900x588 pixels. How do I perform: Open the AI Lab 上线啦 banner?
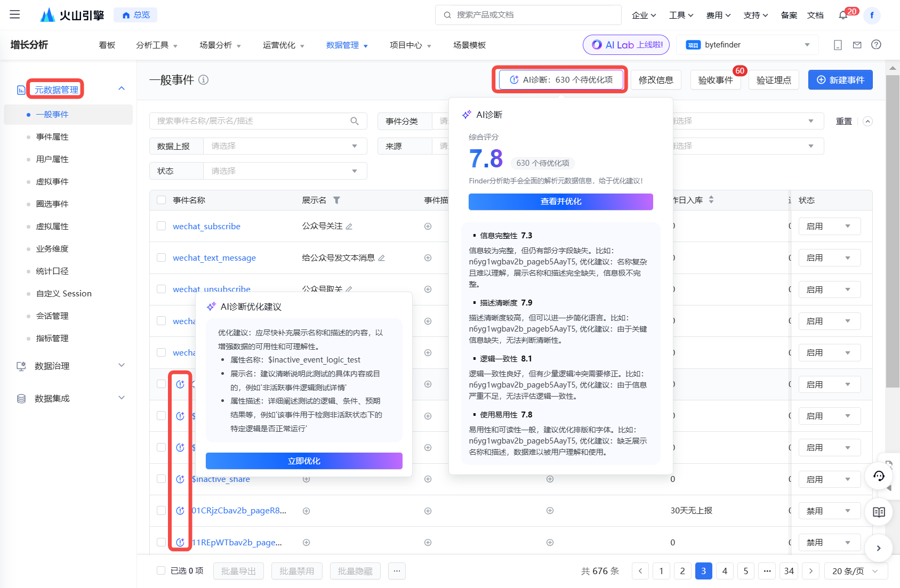tap(626, 45)
